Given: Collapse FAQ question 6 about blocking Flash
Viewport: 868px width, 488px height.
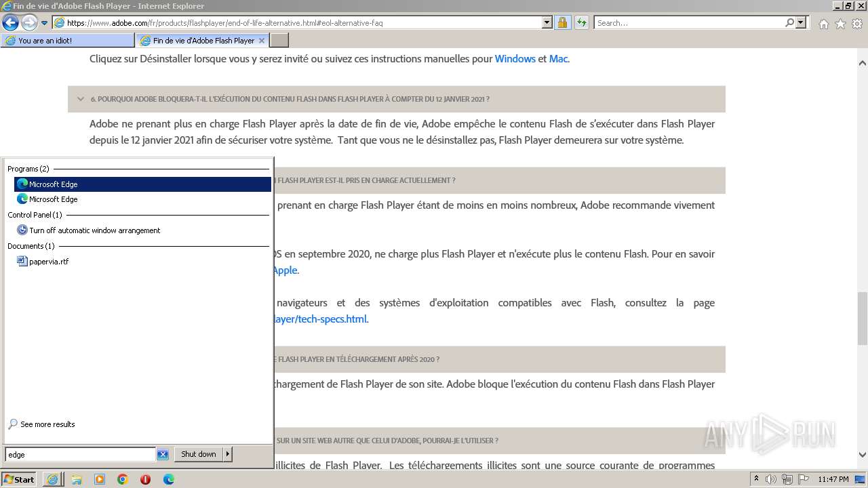Looking at the screenshot, I should click(x=397, y=99).
